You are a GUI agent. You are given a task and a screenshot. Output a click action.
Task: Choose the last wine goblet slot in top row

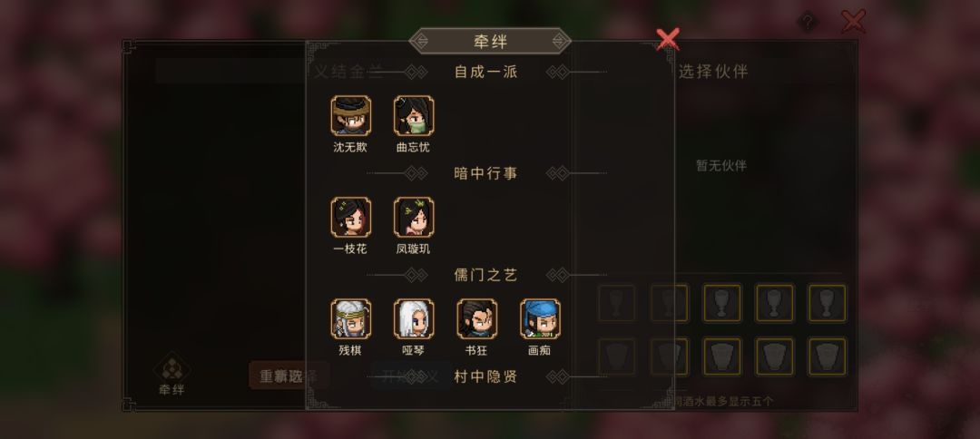coord(827,304)
